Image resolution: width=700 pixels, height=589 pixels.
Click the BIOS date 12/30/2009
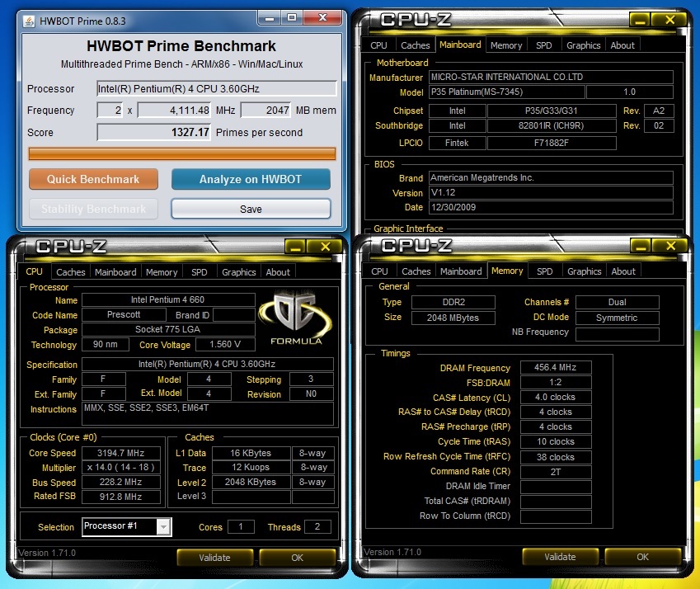pyautogui.click(x=551, y=207)
